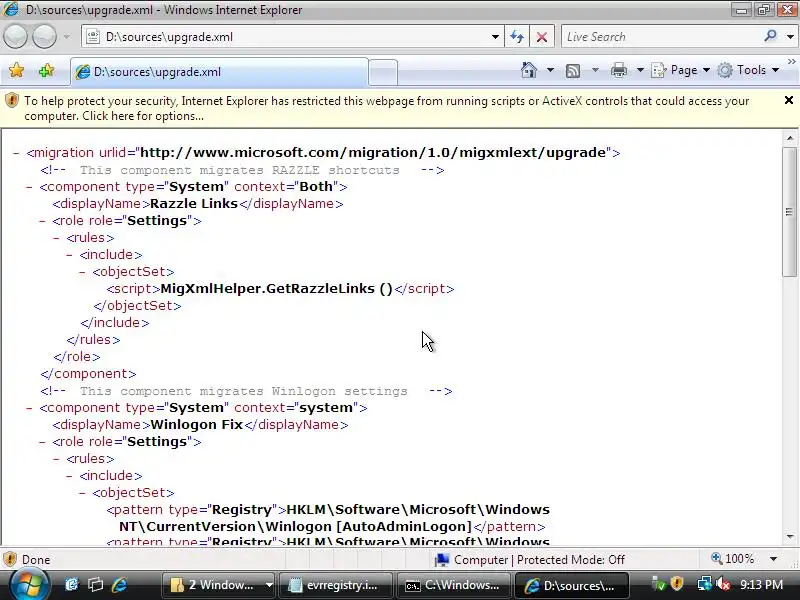Open the Print options dropdown arrow
Image resolution: width=800 pixels, height=600 pixels.
pos(640,70)
